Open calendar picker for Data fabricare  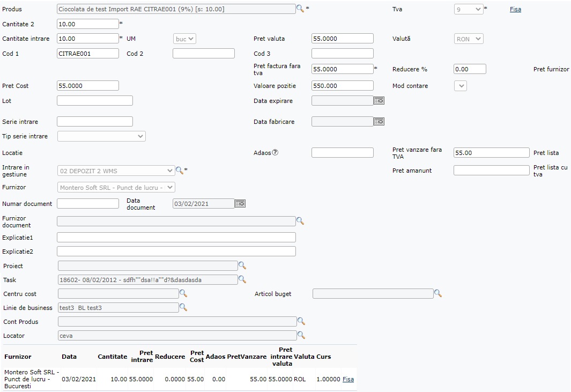(x=379, y=122)
